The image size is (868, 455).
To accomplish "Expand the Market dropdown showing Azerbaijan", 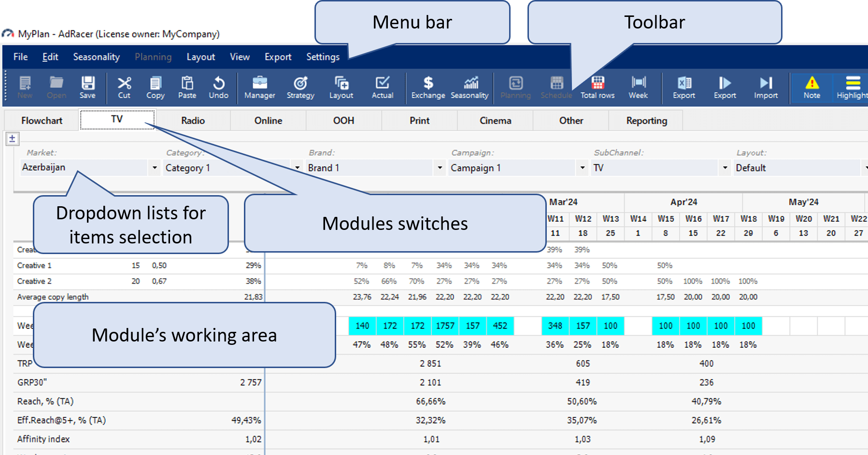I will (x=155, y=168).
